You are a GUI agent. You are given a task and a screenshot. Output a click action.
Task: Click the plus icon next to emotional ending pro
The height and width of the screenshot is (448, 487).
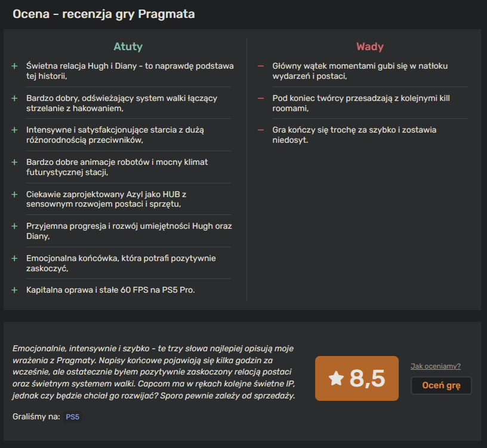14,258
